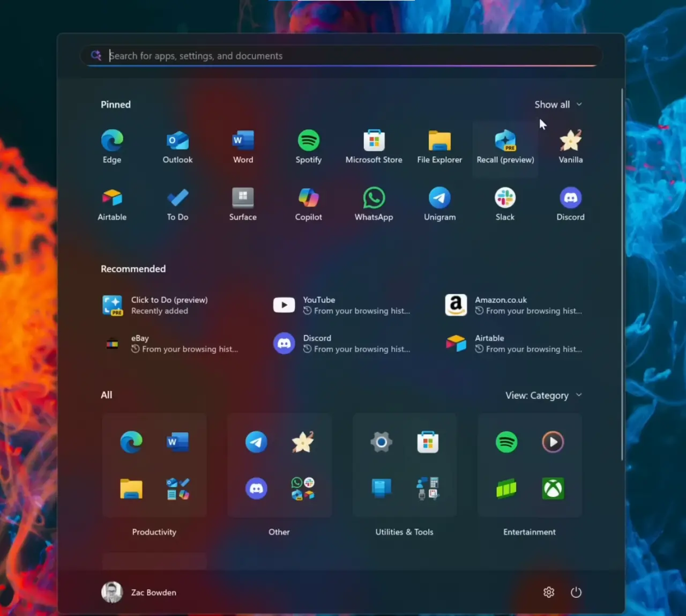Open the Productivity category folder
The height and width of the screenshot is (616, 686).
click(x=154, y=465)
